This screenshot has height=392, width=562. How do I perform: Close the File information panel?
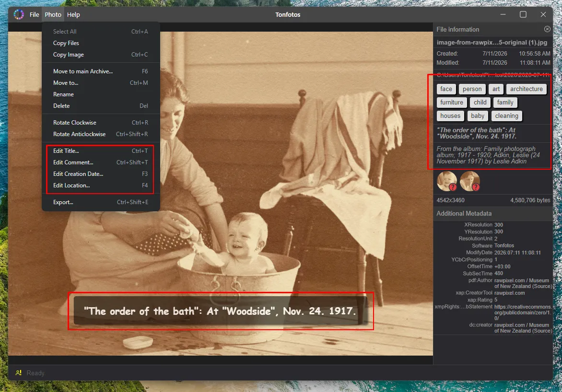(x=547, y=29)
